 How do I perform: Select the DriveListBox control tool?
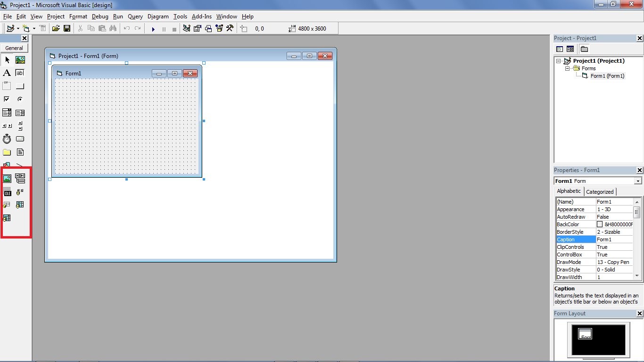click(x=20, y=139)
